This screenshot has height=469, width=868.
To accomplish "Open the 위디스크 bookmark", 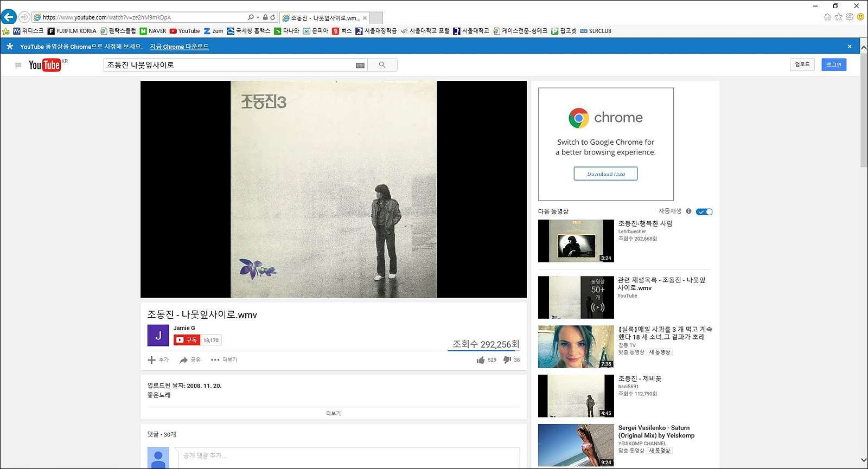I will pyautogui.click(x=28, y=31).
